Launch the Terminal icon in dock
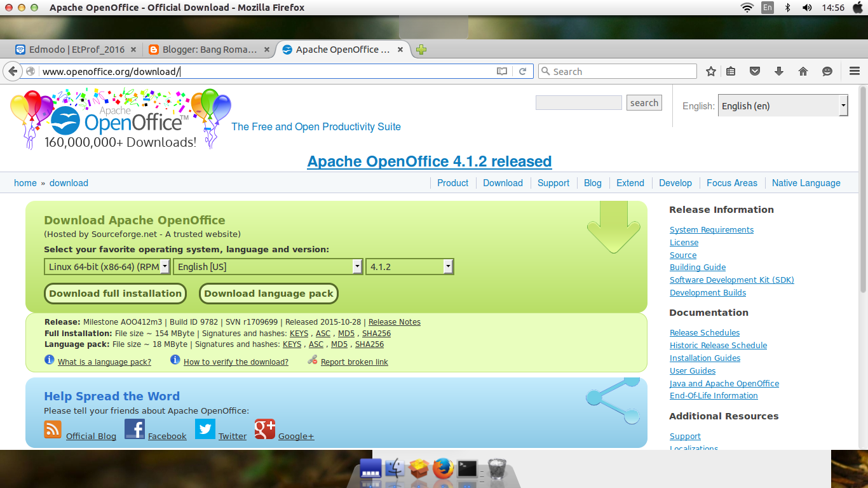 [x=468, y=469]
